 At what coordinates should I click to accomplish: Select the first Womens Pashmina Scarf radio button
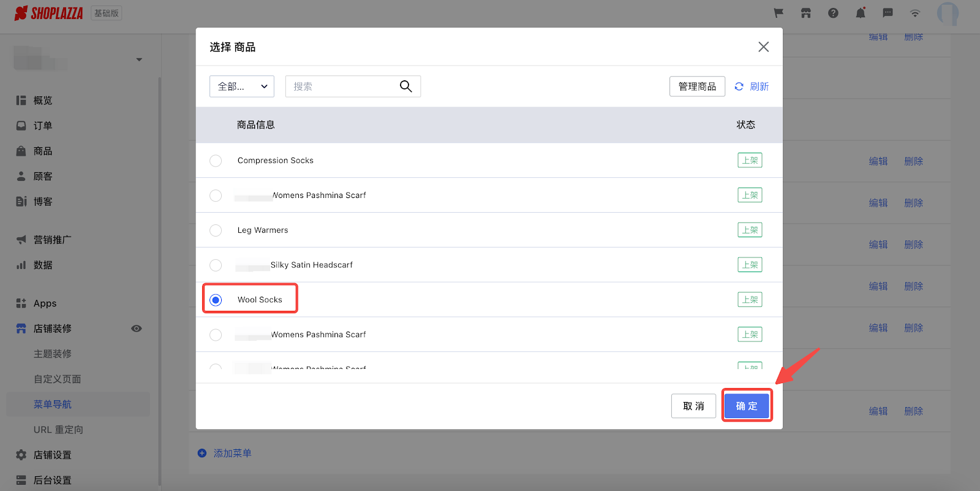pyautogui.click(x=216, y=196)
